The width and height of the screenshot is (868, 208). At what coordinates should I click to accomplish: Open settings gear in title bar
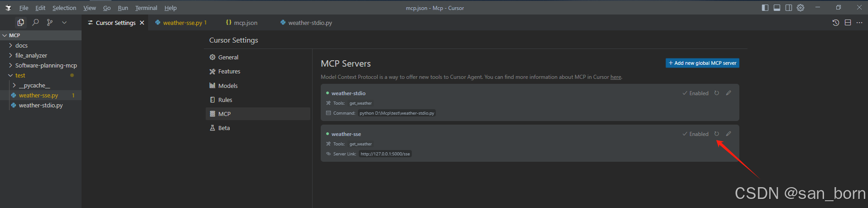pyautogui.click(x=800, y=8)
